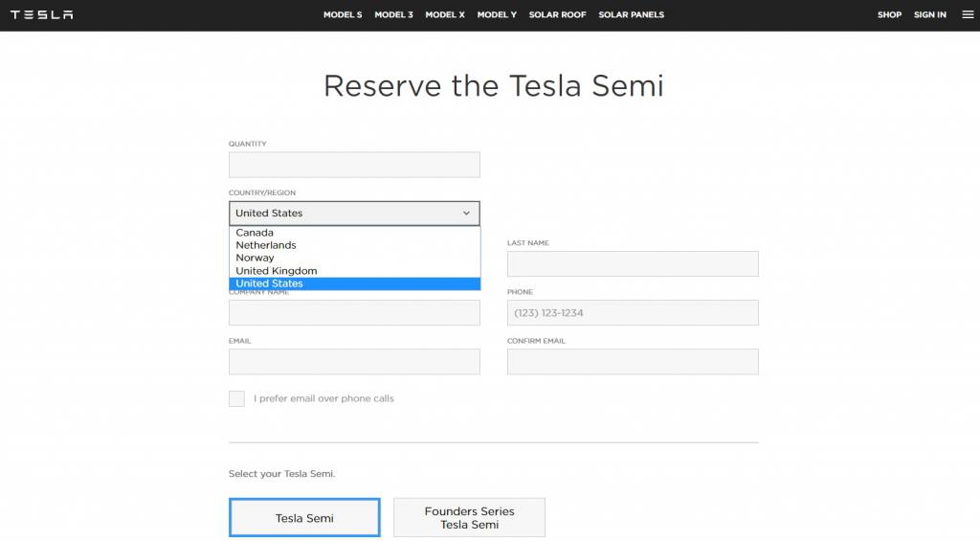Check 'I prefer email over phone calls'

click(236, 398)
